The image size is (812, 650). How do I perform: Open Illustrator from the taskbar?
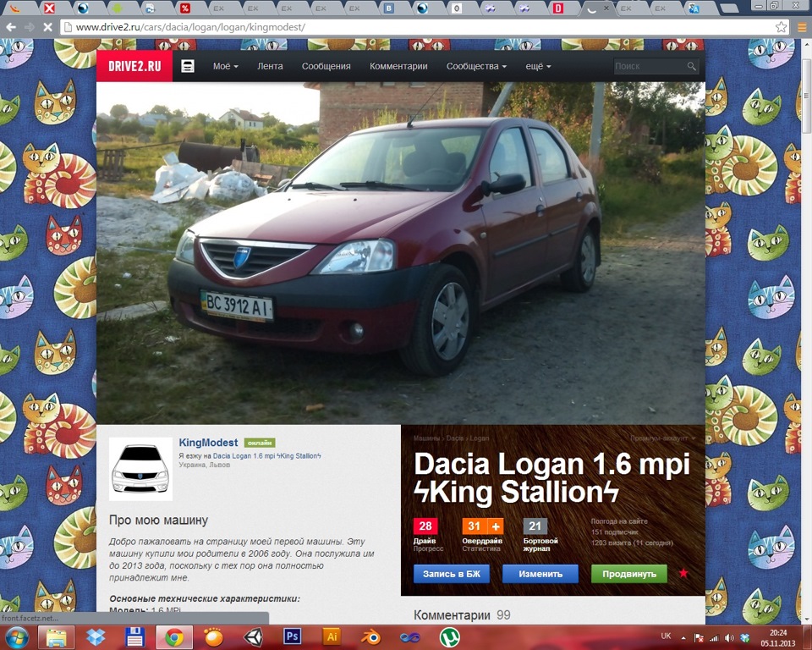(x=332, y=636)
